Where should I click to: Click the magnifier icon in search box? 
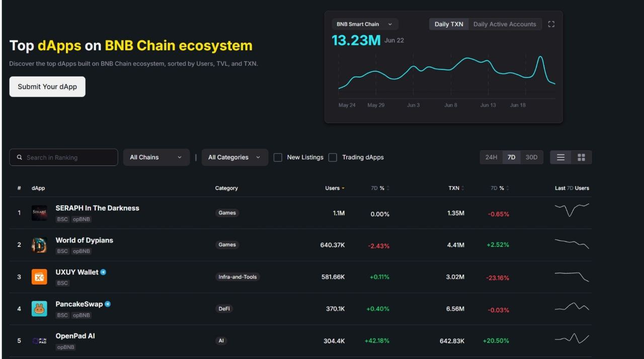coord(20,157)
